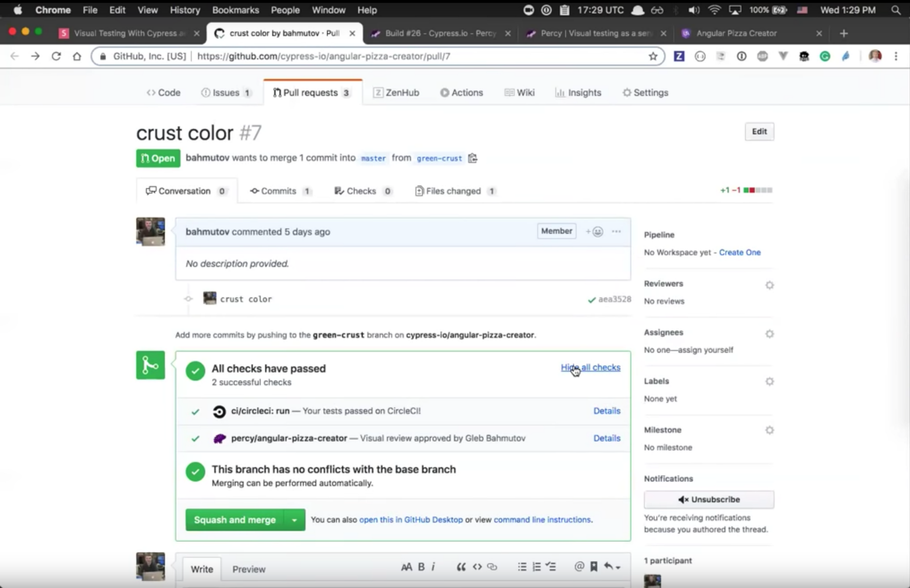Open the Issues repository tab
The height and width of the screenshot is (588, 910).
(x=226, y=93)
